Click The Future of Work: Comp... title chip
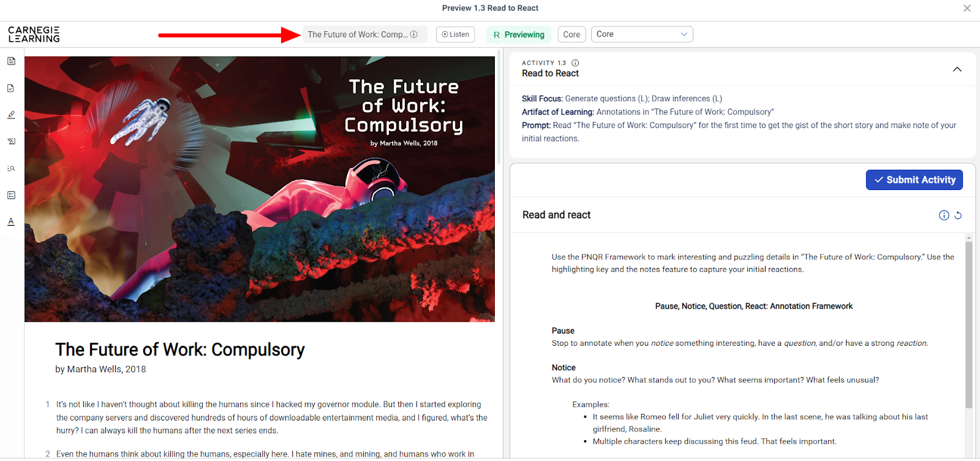This screenshot has width=980, height=461. 365,34
